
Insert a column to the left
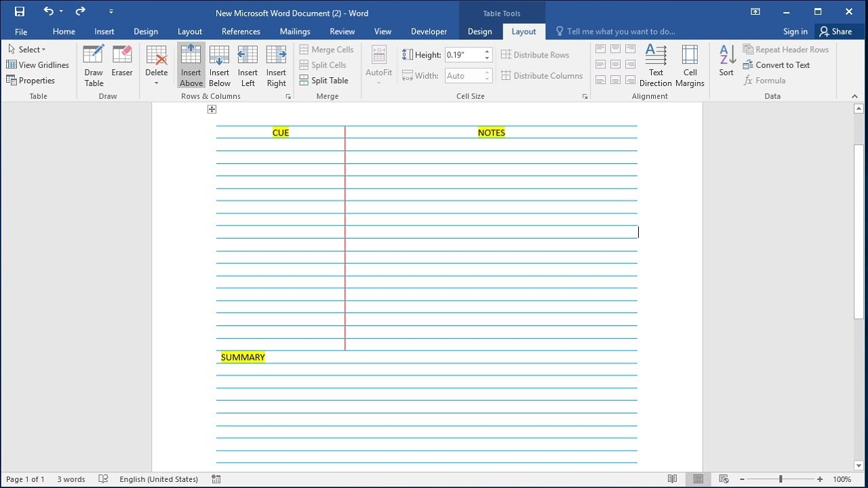[x=248, y=66]
